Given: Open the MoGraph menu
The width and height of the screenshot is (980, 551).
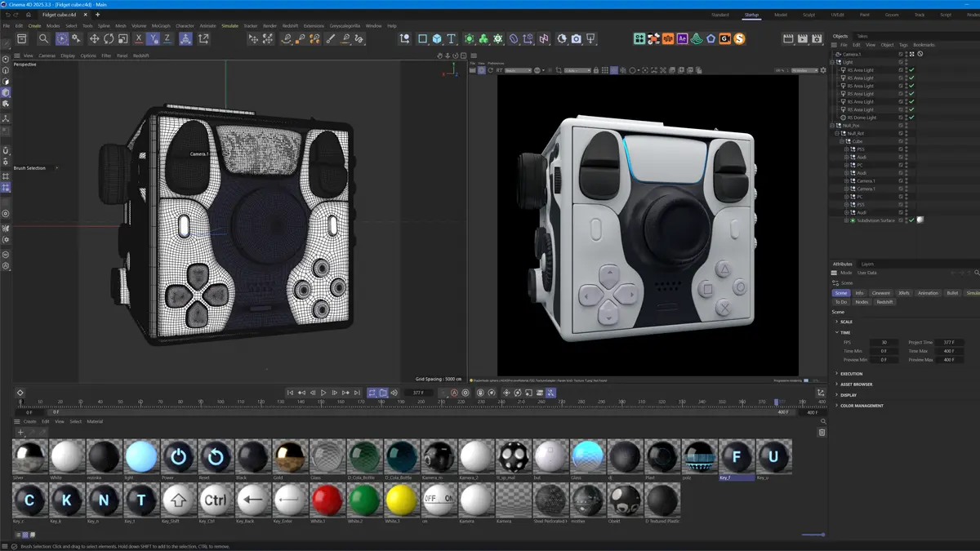Looking at the screenshot, I should [x=161, y=25].
